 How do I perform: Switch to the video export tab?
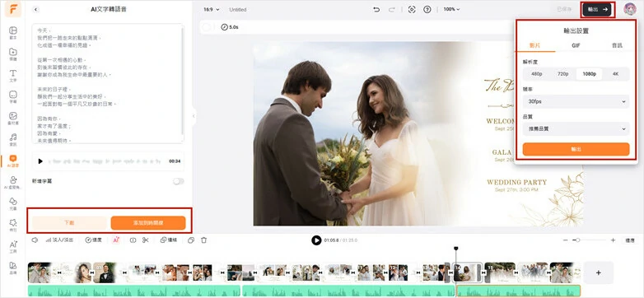coord(534,45)
